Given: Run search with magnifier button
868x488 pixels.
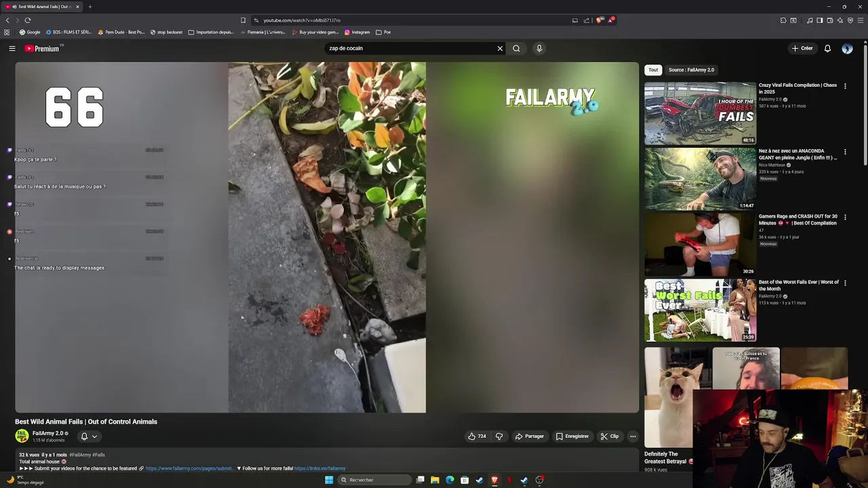Looking at the screenshot, I should [516, 48].
